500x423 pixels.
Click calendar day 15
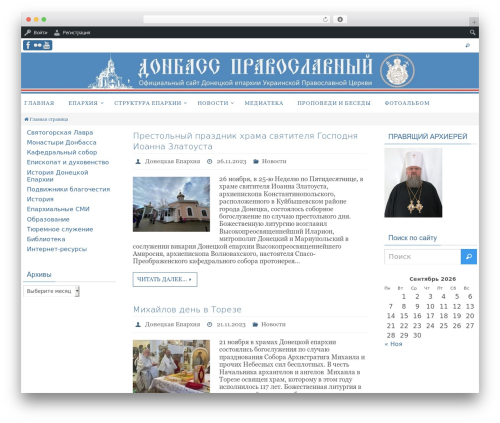click(404, 316)
